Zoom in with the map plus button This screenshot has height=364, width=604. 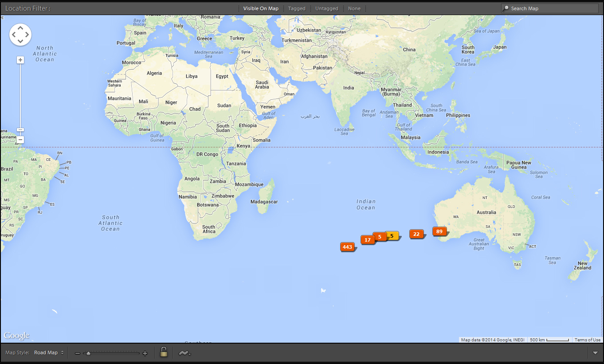click(x=20, y=60)
